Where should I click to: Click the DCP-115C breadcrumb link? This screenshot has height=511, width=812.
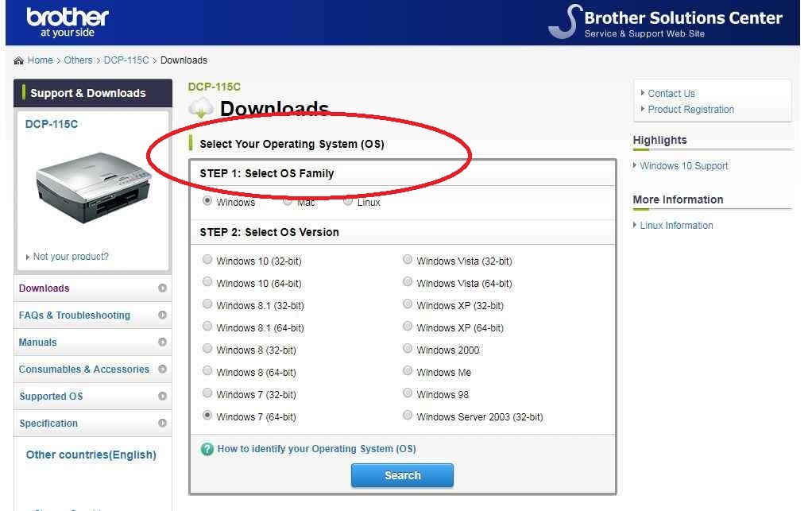pos(126,60)
